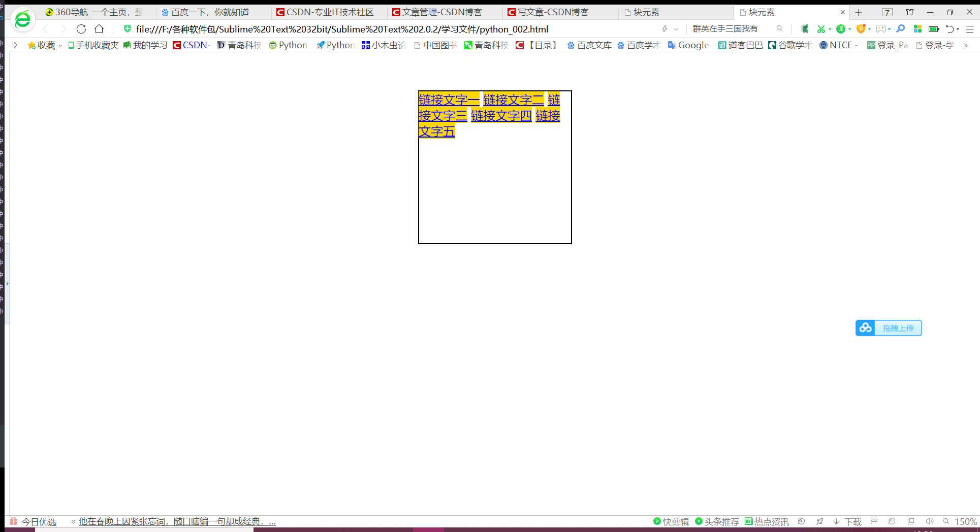The height and width of the screenshot is (532, 980).
Task: Expand the translate tool dropdown arrow
Action: [849, 29]
